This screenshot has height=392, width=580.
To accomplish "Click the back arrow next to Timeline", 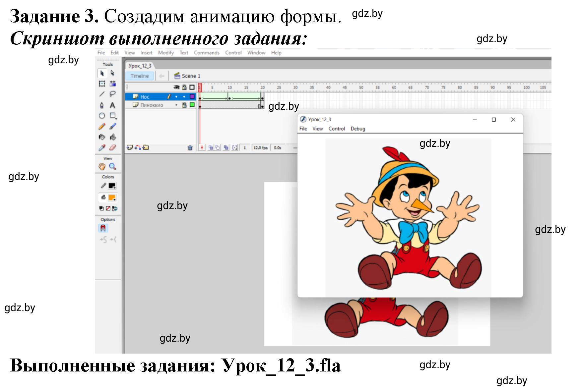I will click(x=162, y=76).
